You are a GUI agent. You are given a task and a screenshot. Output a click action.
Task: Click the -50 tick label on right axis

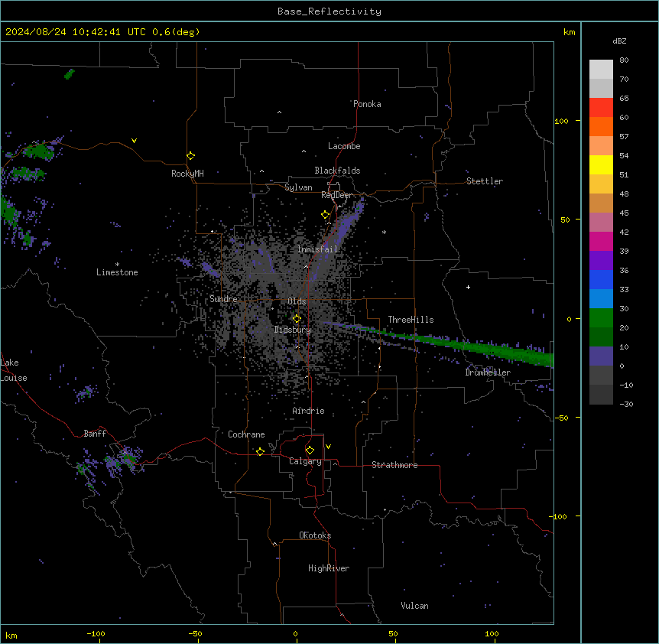tap(561, 418)
